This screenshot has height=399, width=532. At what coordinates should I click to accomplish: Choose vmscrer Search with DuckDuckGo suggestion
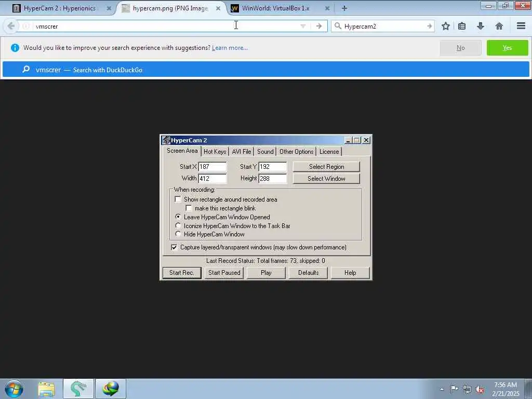coord(265,70)
